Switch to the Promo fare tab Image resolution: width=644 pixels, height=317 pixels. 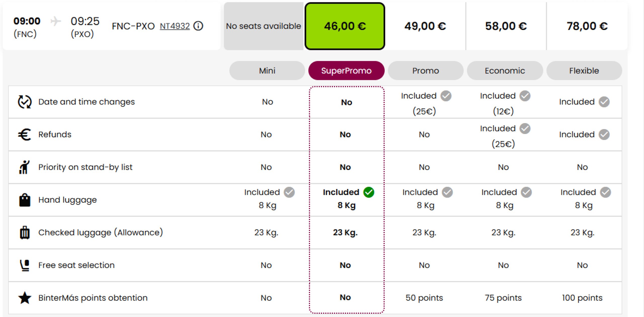425,71
